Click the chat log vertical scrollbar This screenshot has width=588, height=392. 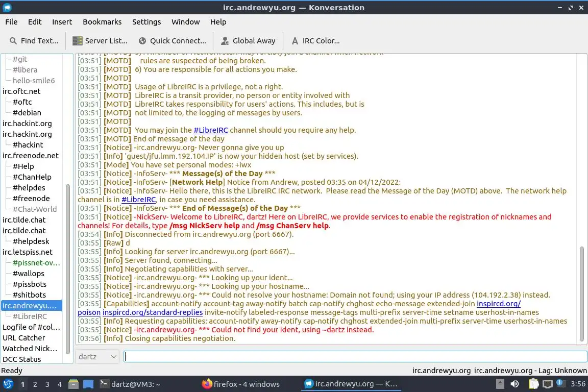pos(582,293)
